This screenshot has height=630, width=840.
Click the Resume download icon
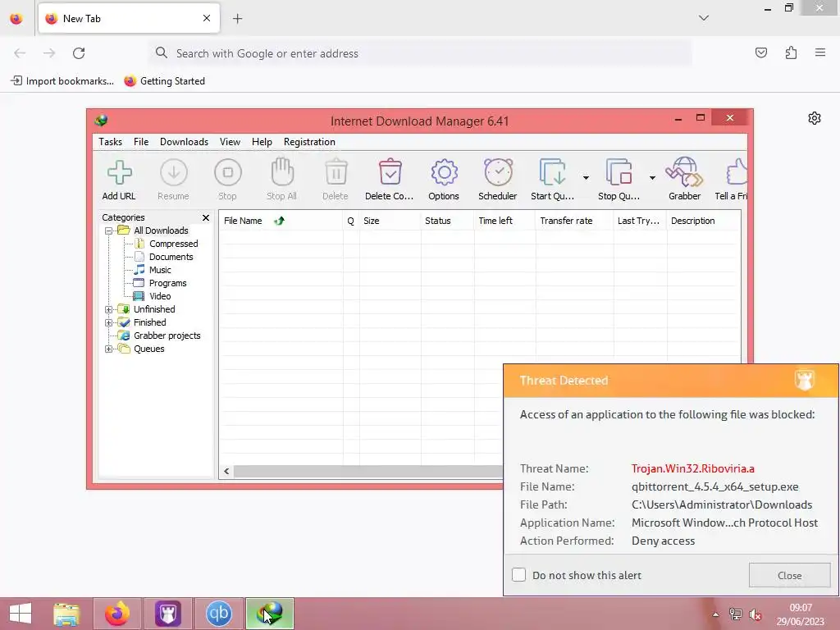174,172
